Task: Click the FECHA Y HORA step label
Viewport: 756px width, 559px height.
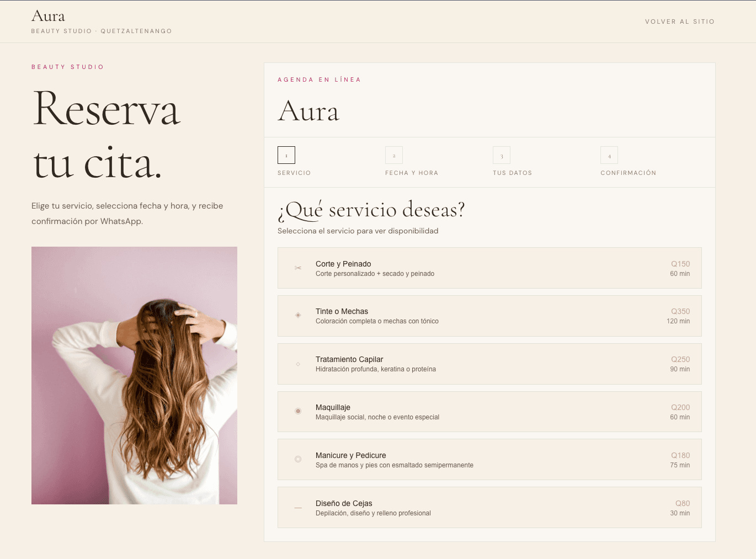Action: click(x=412, y=173)
